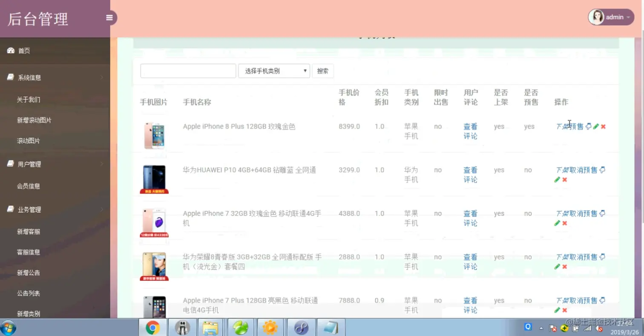644x336 pixels.
Task: Click the red delete X for 华为荣耀8青春版
Action: pyautogui.click(x=564, y=267)
